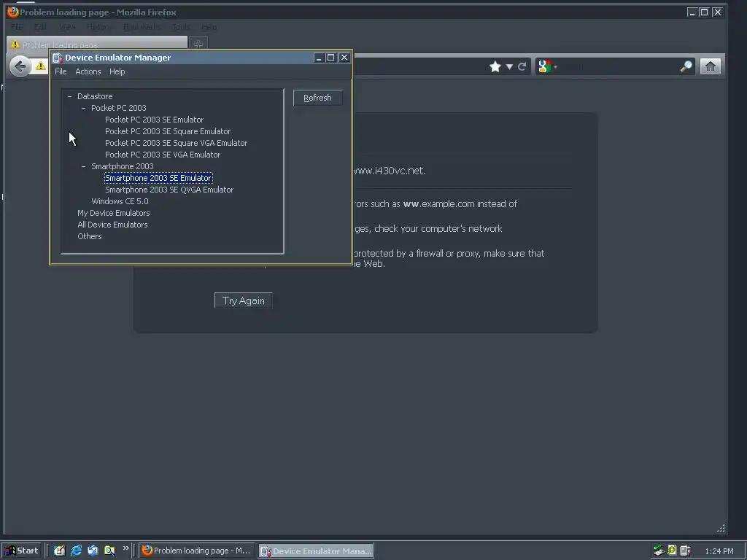This screenshot has height=560, width=747.
Task: Open the File menu in Device Emulator Manager
Action: tap(61, 71)
